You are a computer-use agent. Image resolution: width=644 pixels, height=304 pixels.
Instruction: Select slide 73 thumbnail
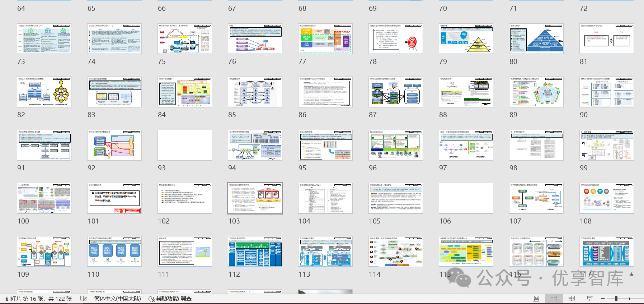pos(44,39)
